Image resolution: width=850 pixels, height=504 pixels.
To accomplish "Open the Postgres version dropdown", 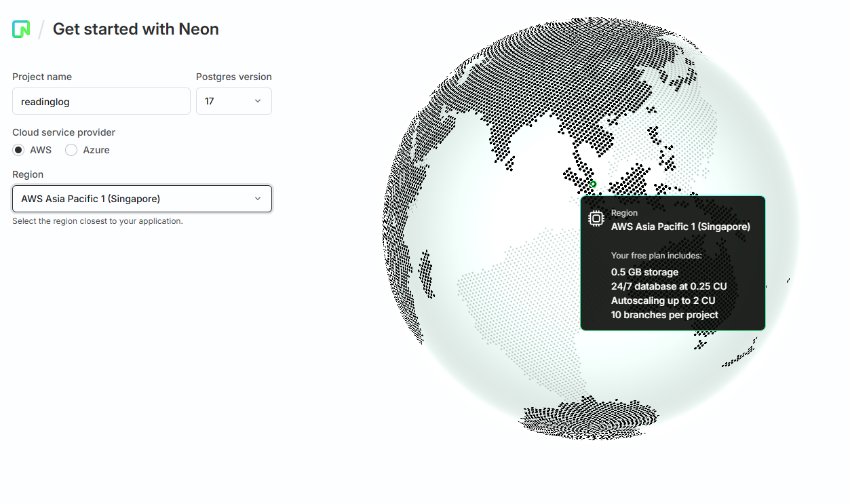I will (x=234, y=101).
